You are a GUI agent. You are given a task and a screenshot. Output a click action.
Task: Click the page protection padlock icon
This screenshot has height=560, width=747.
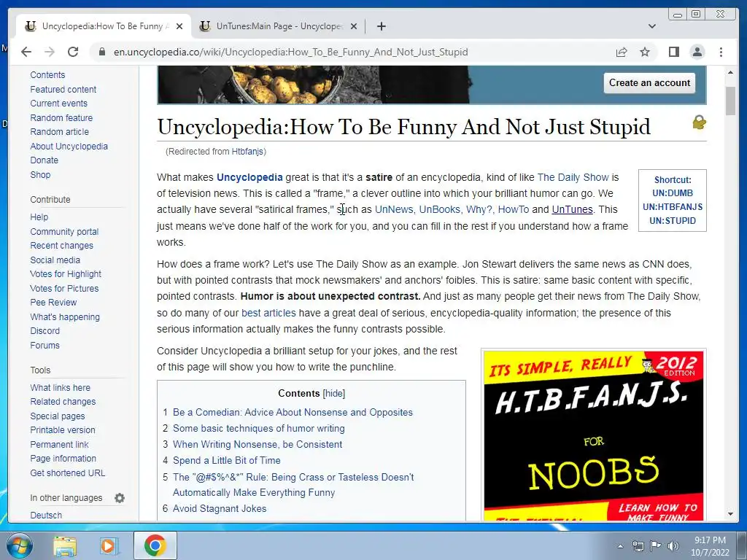click(699, 122)
